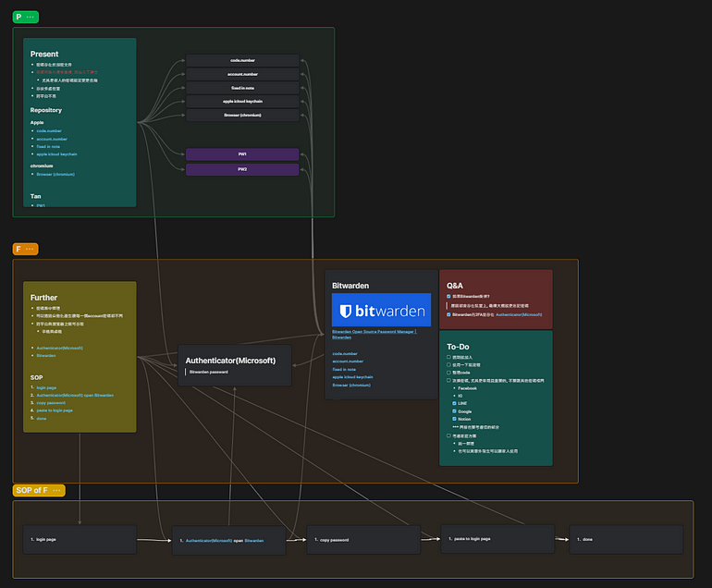Click the Further card heading
Image resolution: width=712 pixels, height=588 pixels.
tap(43, 298)
